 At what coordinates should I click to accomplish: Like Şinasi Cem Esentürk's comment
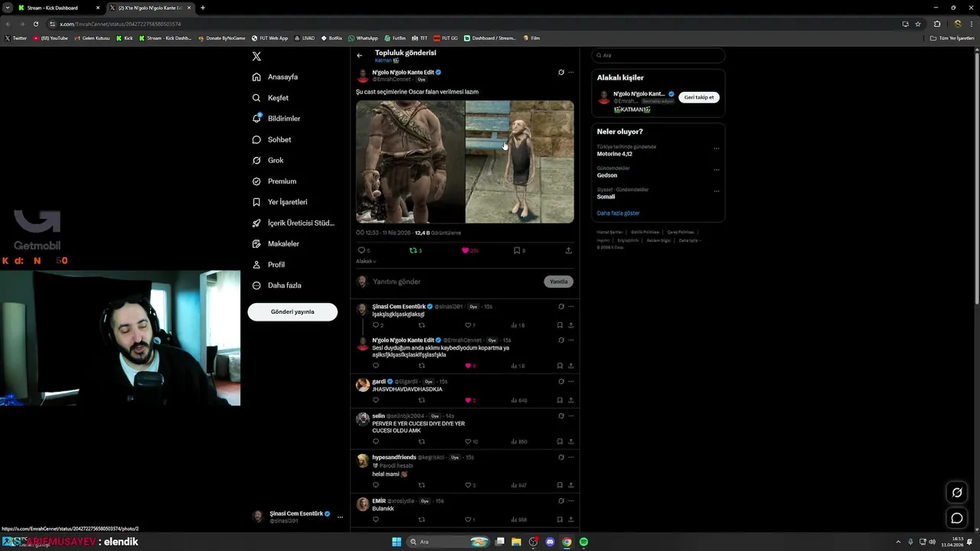(x=470, y=325)
